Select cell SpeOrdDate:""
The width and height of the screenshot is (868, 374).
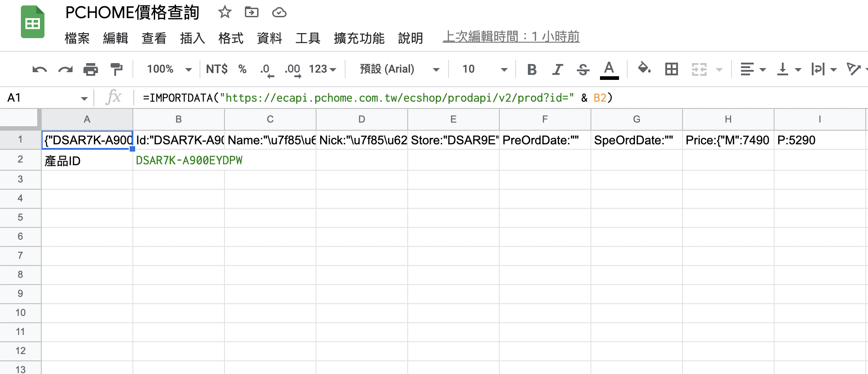(x=637, y=140)
